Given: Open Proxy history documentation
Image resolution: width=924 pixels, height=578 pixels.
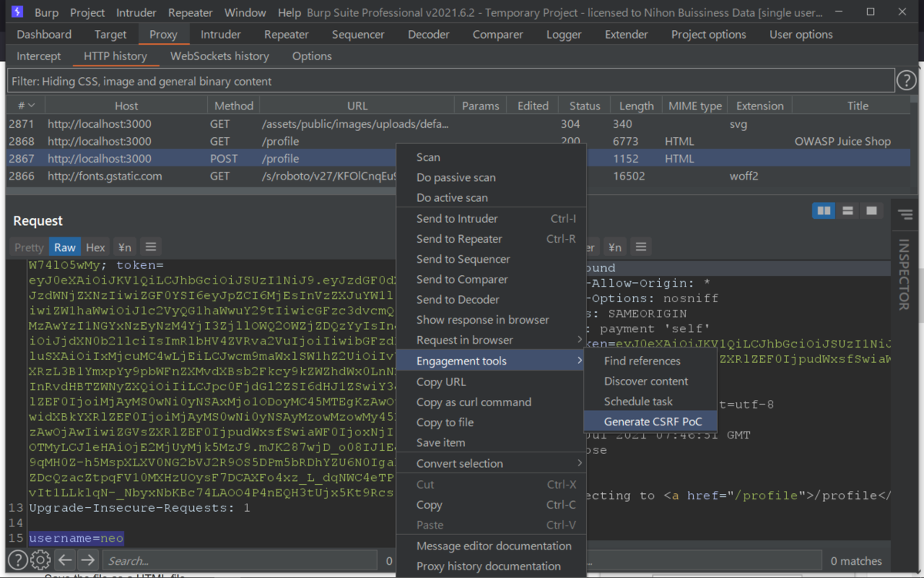Looking at the screenshot, I should point(490,566).
